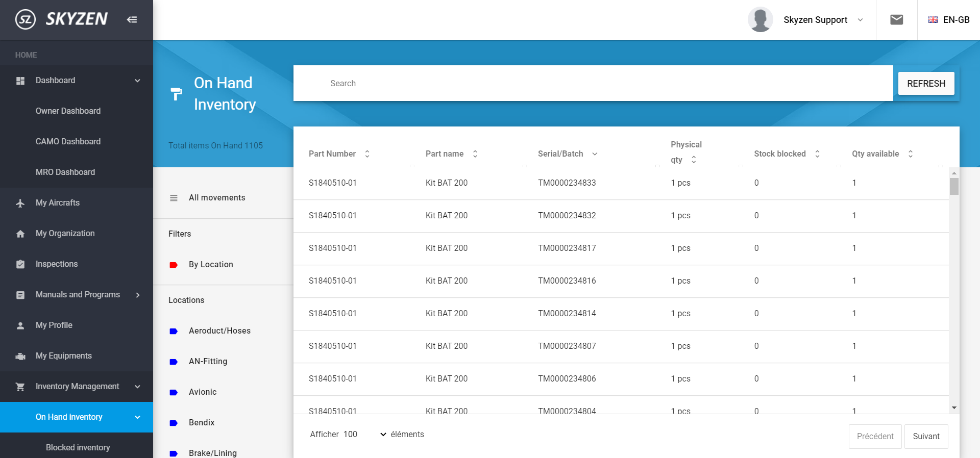Viewport: 980px width, 458px height.
Task: Click the red By Location tag icon
Action: 174,265
